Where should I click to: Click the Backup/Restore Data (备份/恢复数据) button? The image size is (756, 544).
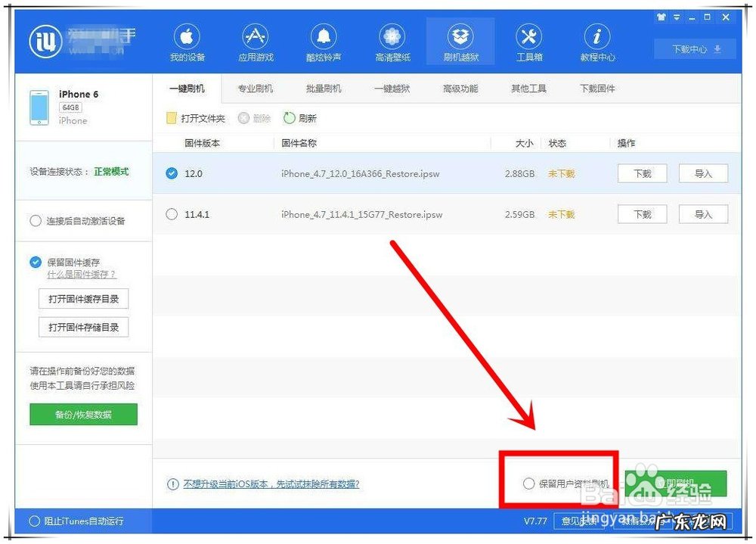tap(83, 415)
